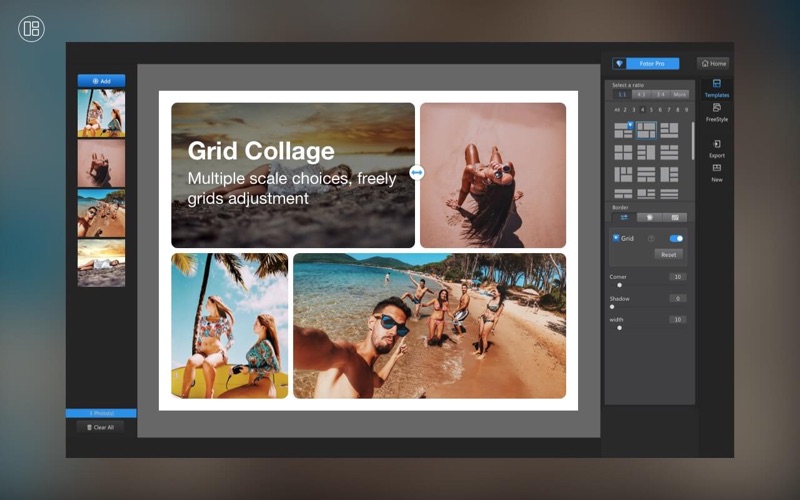The image size is (800, 500).
Task: Filter templates to 8 photos
Action: click(678, 110)
